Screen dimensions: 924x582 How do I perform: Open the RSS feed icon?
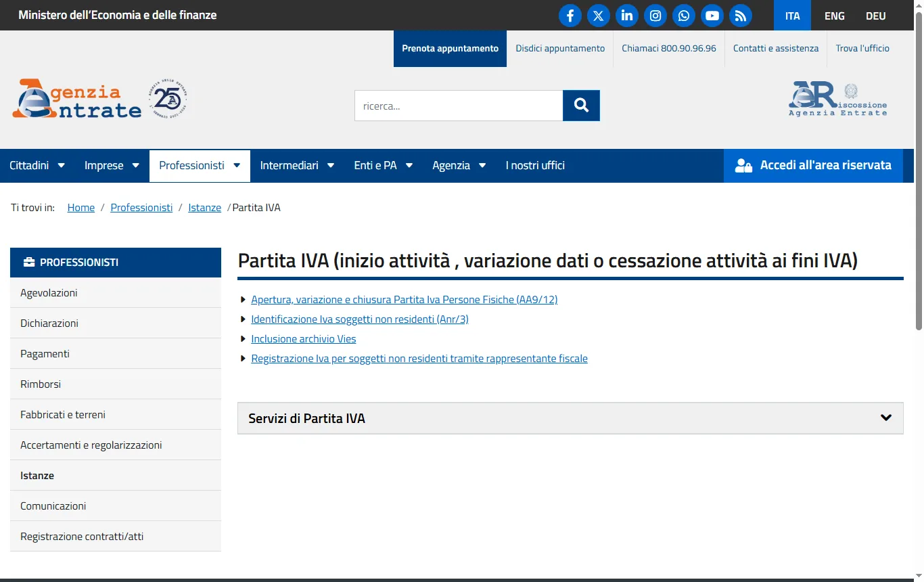(741, 16)
